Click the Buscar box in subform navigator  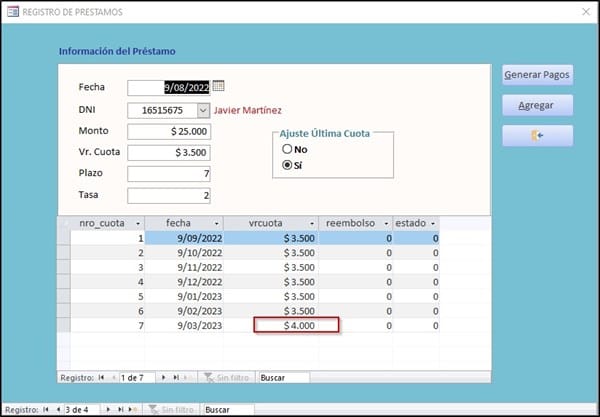coord(282,378)
